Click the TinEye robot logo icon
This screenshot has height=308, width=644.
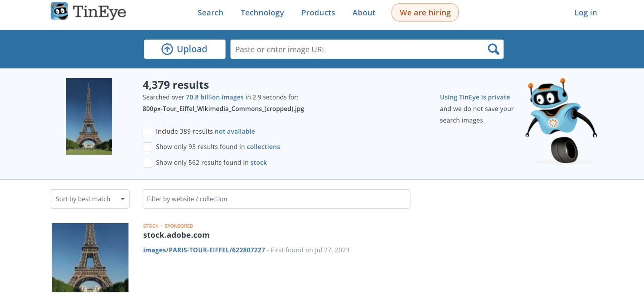pyautogui.click(x=59, y=11)
